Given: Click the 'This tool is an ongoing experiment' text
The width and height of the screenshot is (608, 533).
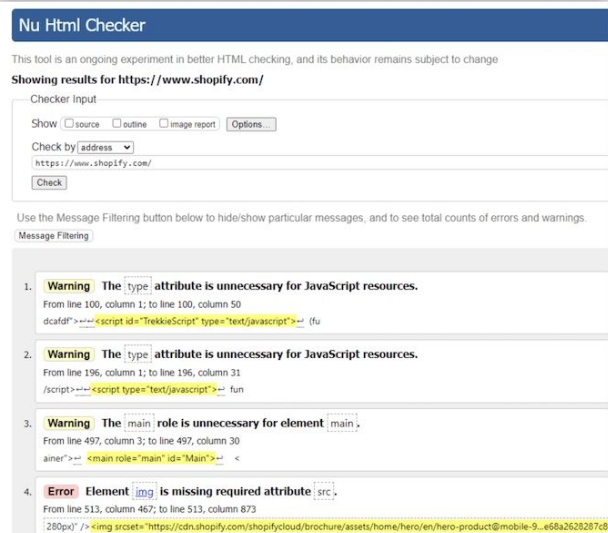Looking at the screenshot, I should coord(255,59).
